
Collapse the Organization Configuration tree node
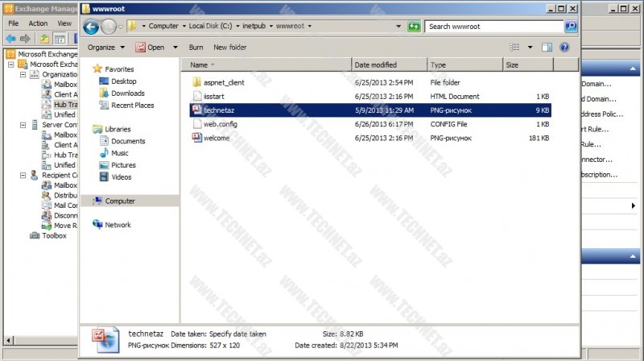tap(23, 74)
